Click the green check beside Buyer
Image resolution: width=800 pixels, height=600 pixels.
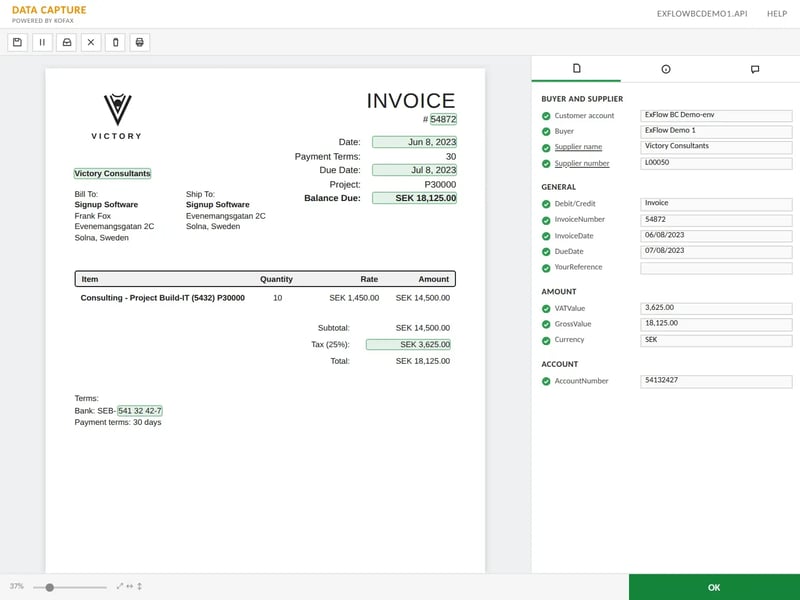click(546, 132)
